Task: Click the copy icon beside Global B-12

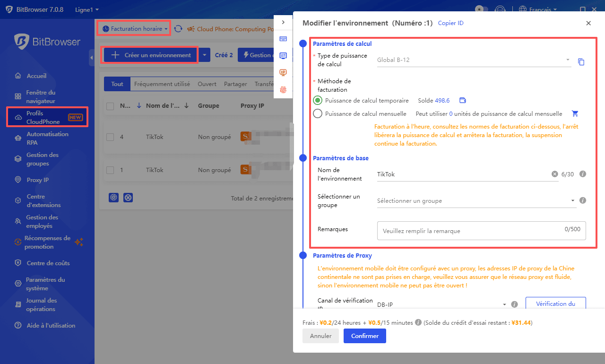Action: [x=581, y=62]
